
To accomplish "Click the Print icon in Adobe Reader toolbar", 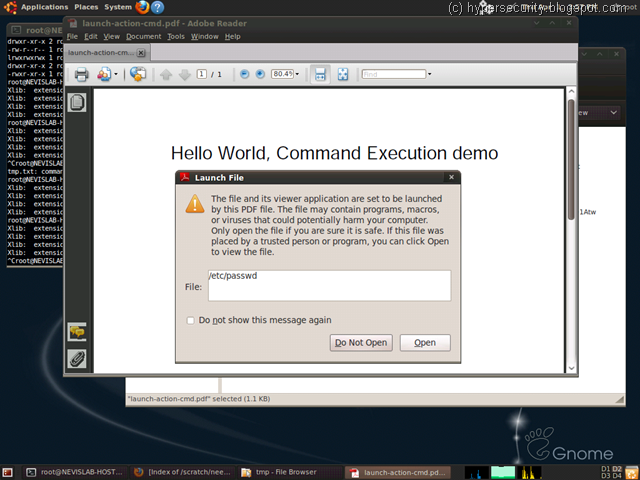I will point(81,74).
